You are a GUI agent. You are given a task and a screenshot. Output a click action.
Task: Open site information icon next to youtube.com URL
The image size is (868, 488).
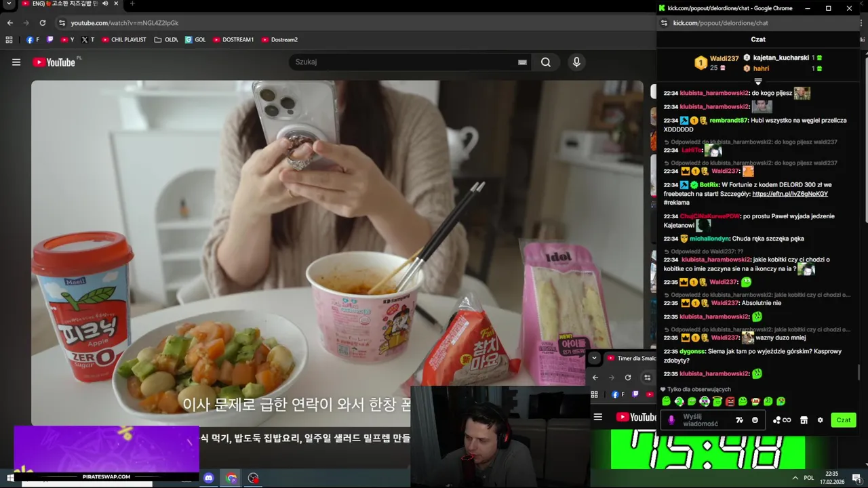tap(62, 23)
